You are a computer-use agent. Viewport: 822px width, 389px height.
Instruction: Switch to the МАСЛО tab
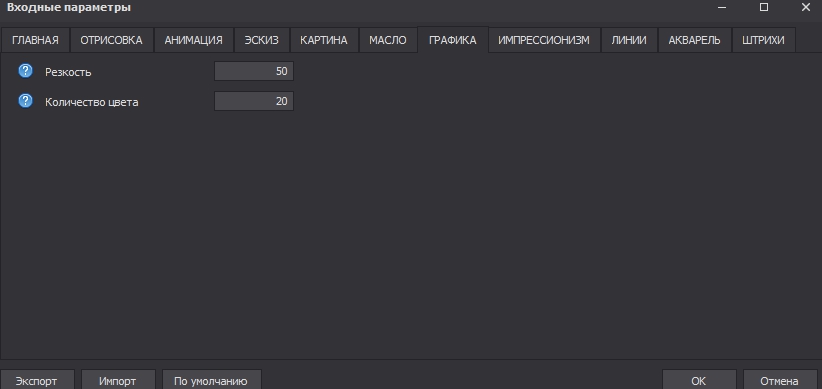coord(388,40)
